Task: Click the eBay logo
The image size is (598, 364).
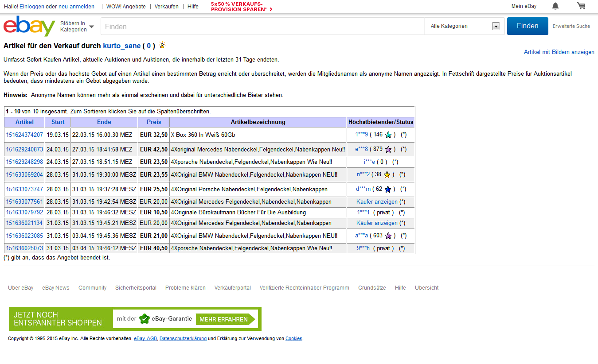Action: point(29,26)
